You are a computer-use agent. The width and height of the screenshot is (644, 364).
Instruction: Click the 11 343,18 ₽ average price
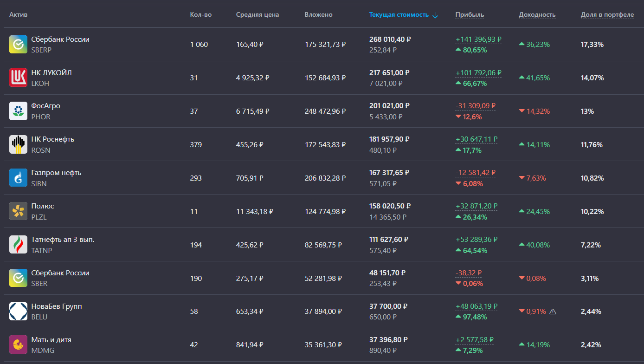255,212
